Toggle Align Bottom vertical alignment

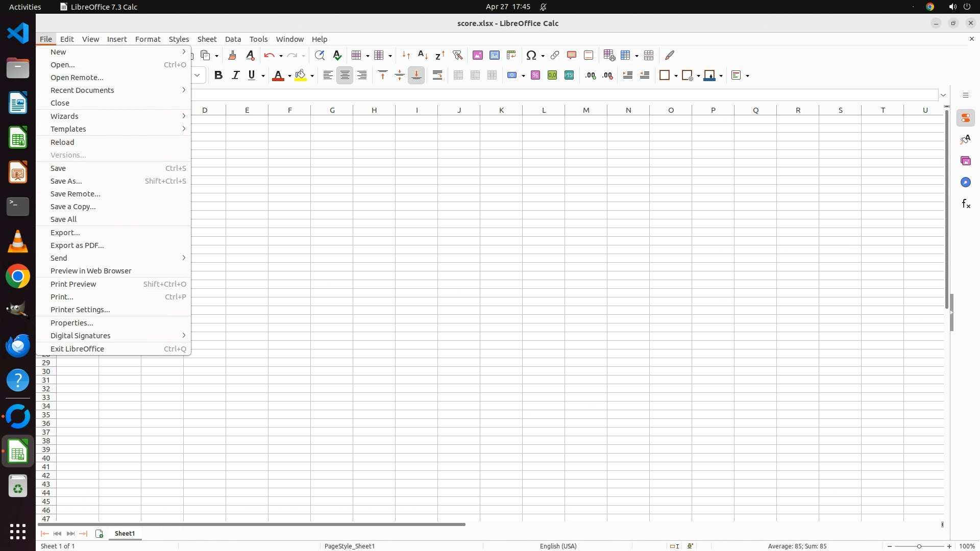(x=416, y=76)
